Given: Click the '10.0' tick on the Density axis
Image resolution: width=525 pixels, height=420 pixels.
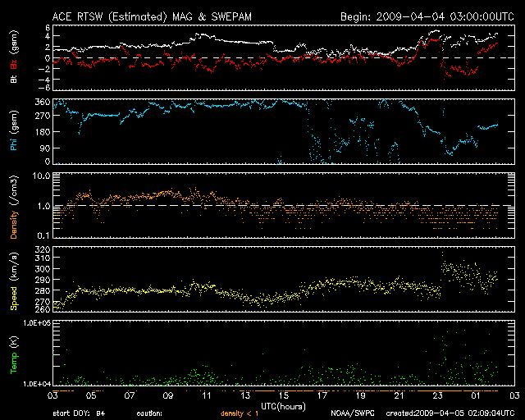Looking at the screenshot, I should click(x=42, y=176).
